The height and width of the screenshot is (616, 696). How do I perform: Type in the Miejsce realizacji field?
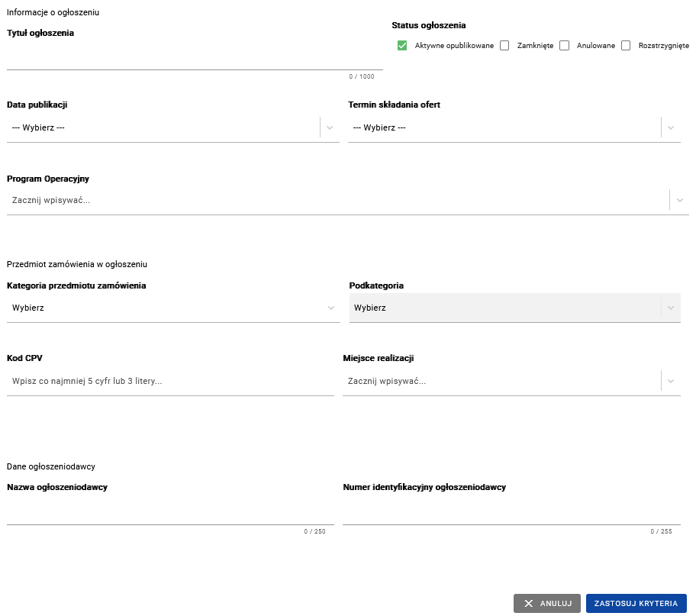click(x=500, y=381)
